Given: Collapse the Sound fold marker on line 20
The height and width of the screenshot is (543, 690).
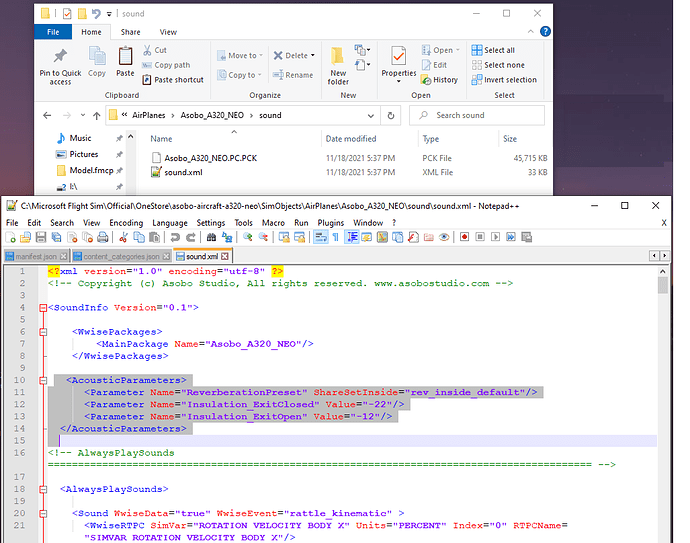Looking at the screenshot, I should [x=43, y=514].
